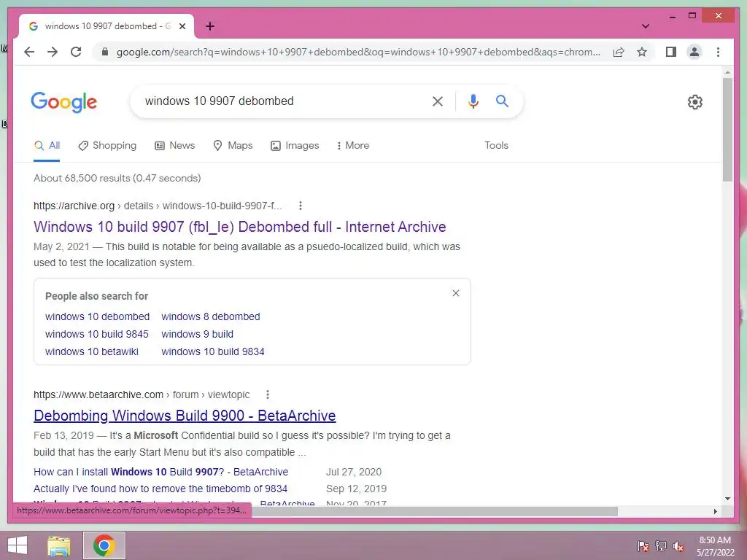Toggle the Chrome side panel
Screen dimensions: 747x560
(x=671, y=52)
